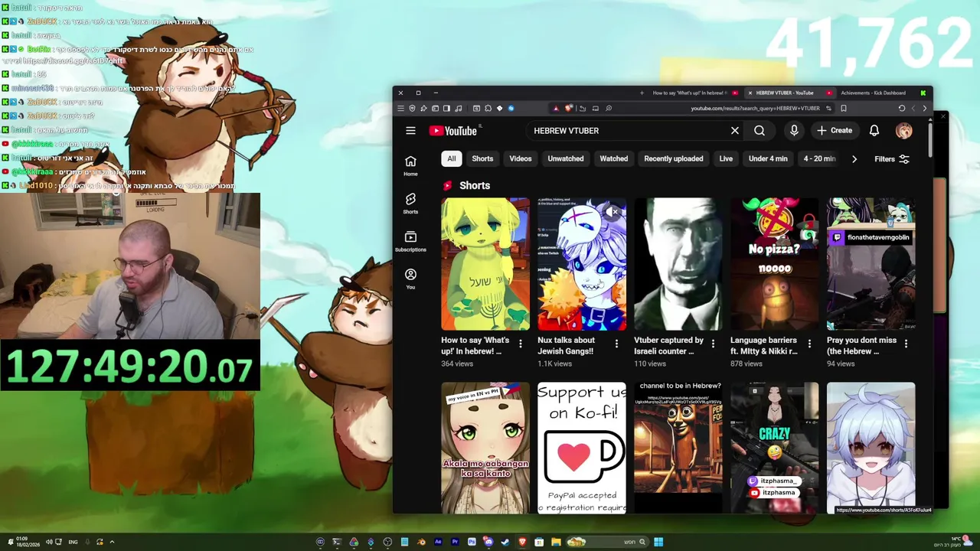
Task: Open options for 'How to say What's up' short
Action: click(x=521, y=344)
